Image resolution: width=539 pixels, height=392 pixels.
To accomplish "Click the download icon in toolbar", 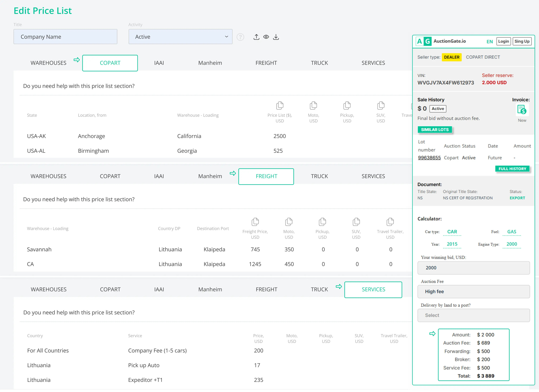I will (x=276, y=37).
